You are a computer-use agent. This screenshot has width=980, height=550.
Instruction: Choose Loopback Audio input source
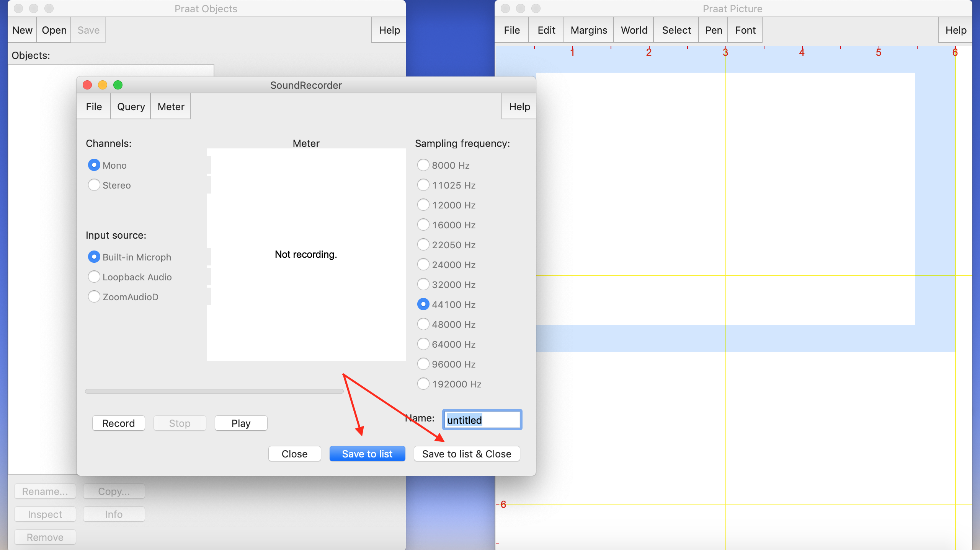point(94,277)
